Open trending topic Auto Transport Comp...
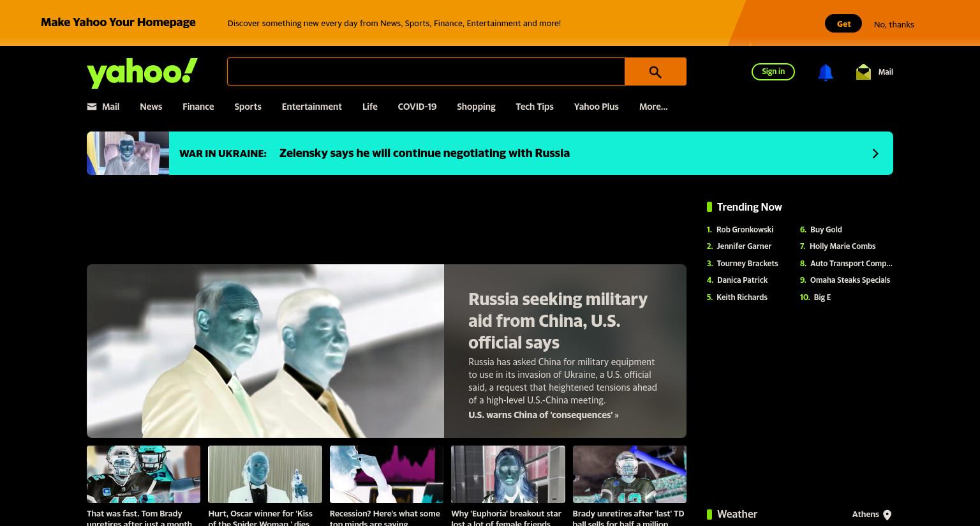Screen dimensions: 980x526 pyautogui.click(x=851, y=264)
